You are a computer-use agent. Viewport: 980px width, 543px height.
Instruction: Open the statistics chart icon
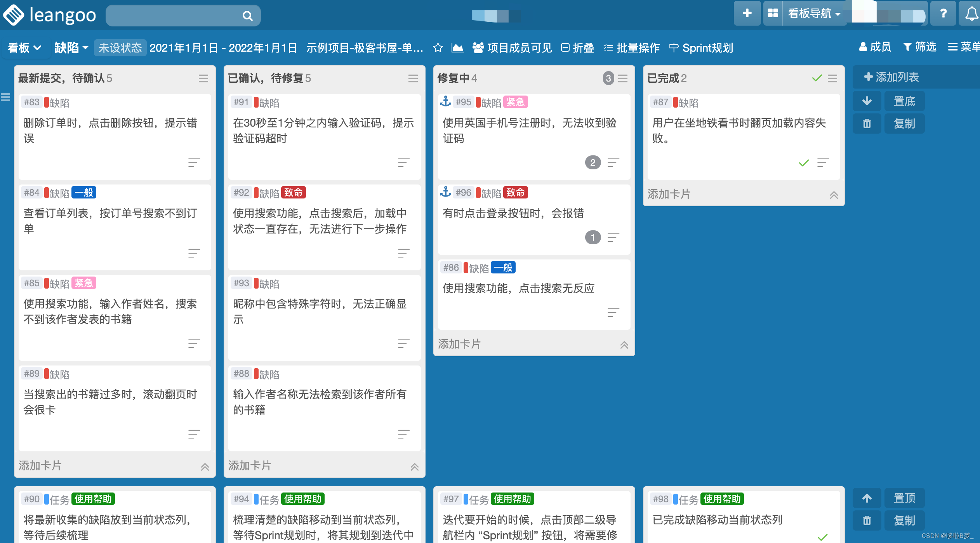457,48
